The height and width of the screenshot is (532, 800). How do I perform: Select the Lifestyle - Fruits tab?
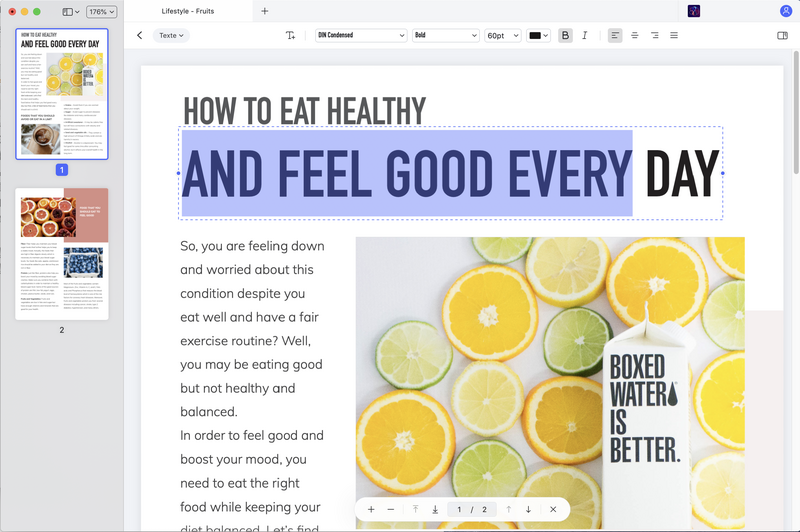[188, 11]
